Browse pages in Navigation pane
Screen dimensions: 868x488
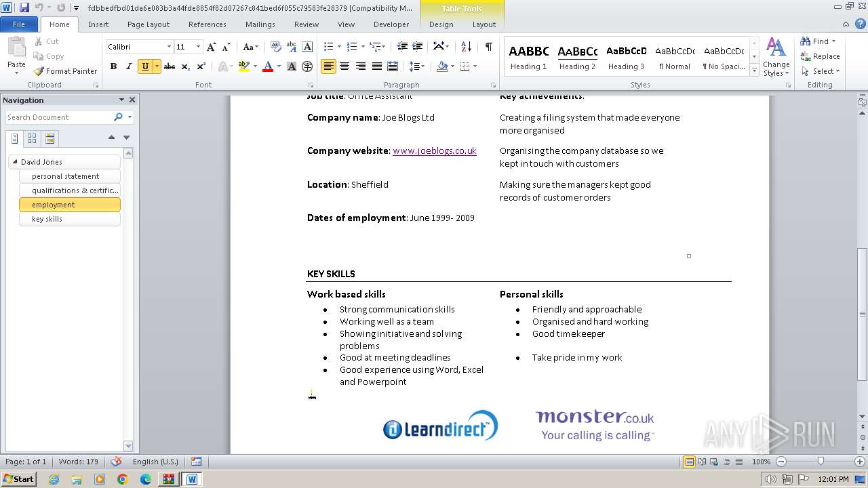32,139
